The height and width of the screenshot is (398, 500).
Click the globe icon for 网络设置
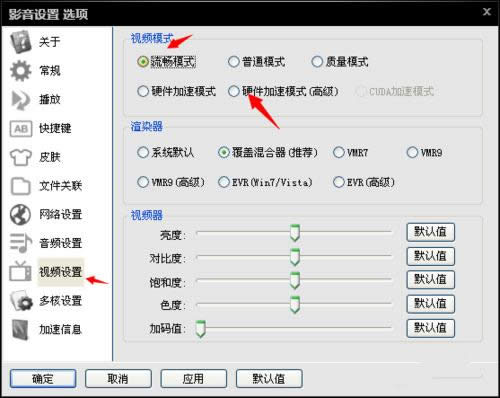pyautogui.click(x=21, y=214)
